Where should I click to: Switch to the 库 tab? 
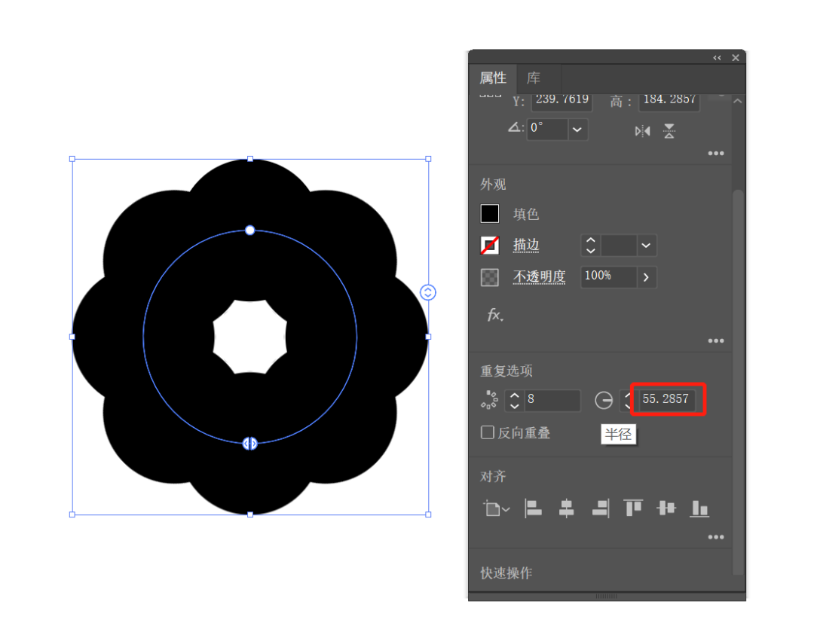coord(534,78)
